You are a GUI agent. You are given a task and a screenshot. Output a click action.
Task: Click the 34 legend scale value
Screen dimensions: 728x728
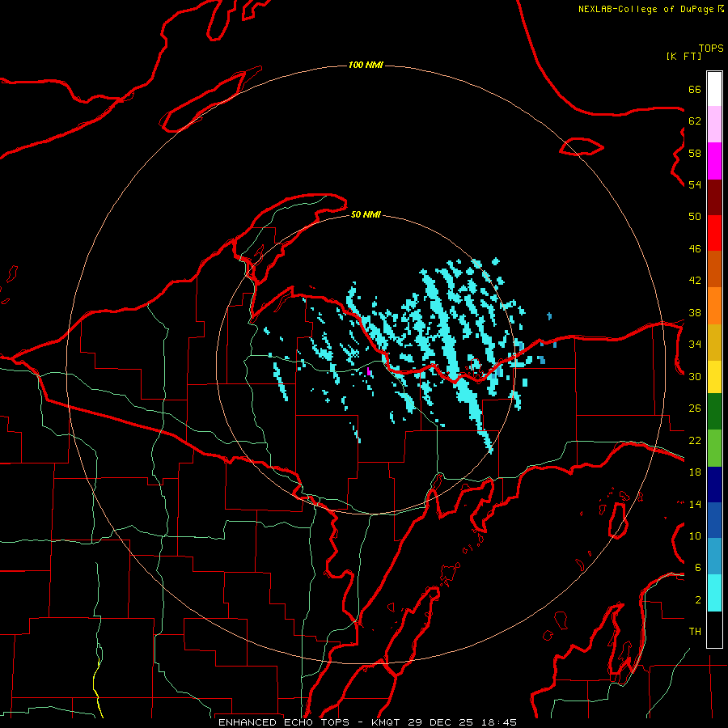[x=695, y=345]
